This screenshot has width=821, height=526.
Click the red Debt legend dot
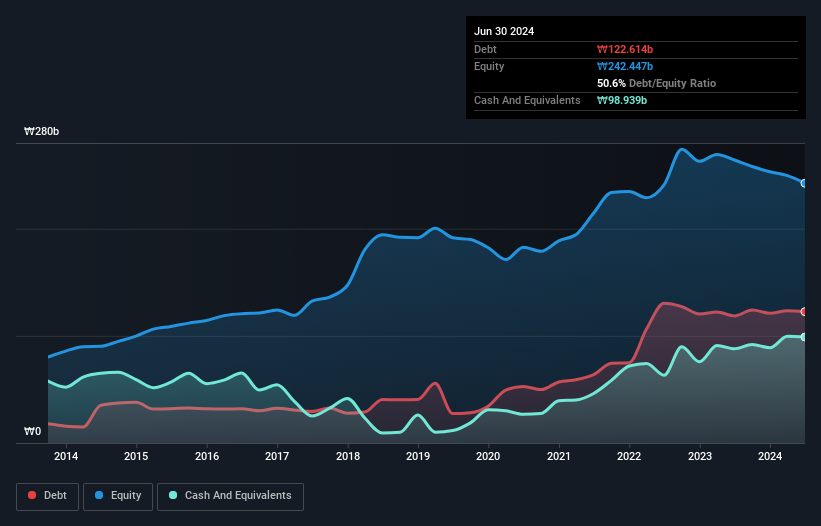coord(32,495)
